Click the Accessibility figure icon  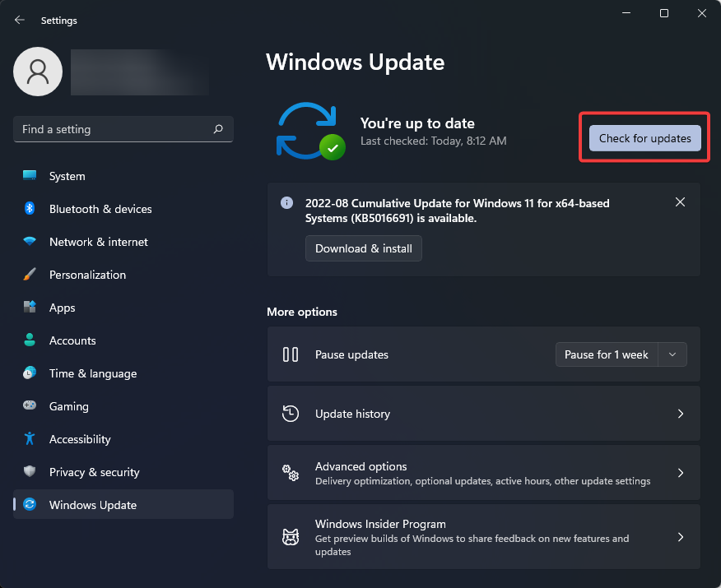pos(30,439)
